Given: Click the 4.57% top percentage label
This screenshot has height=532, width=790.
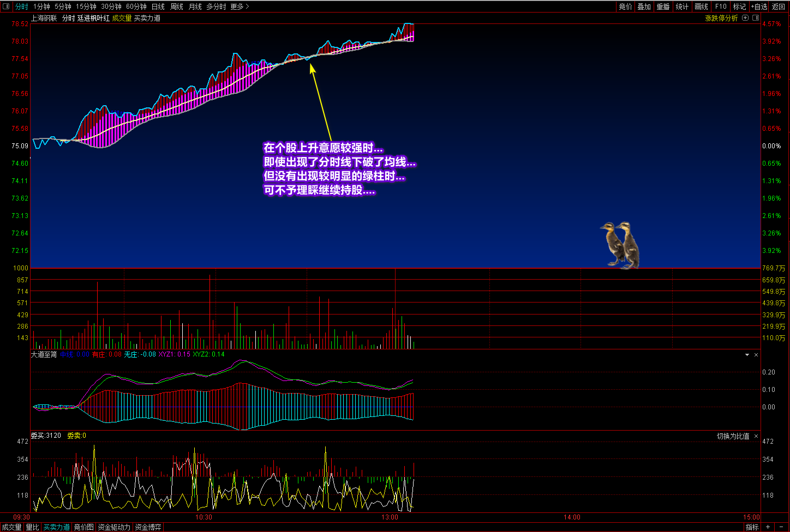Looking at the screenshot, I should click(x=771, y=24).
